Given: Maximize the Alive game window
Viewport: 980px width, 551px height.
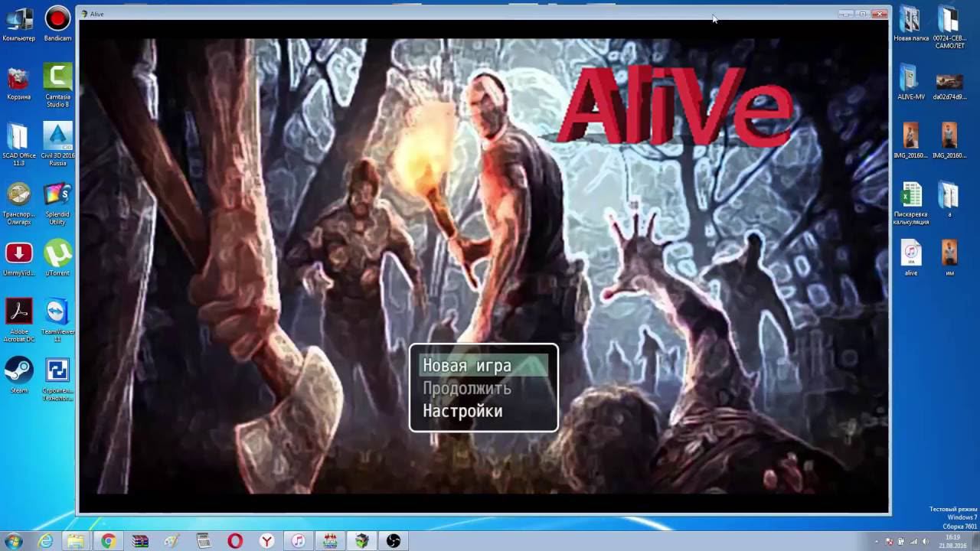Looking at the screenshot, I should coord(862,14).
